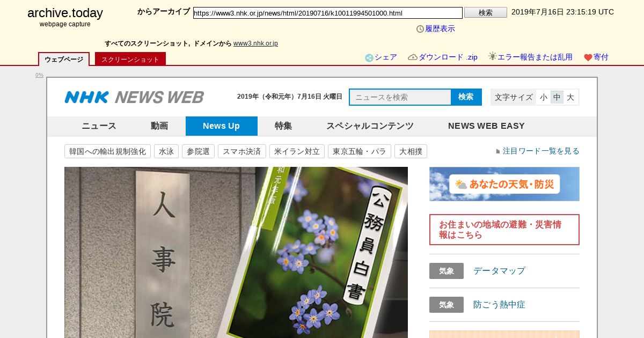Select the 大相撲 keyword tag
Image resolution: width=644 pixels, height=338 pixels.
click(x=411, y=151)
